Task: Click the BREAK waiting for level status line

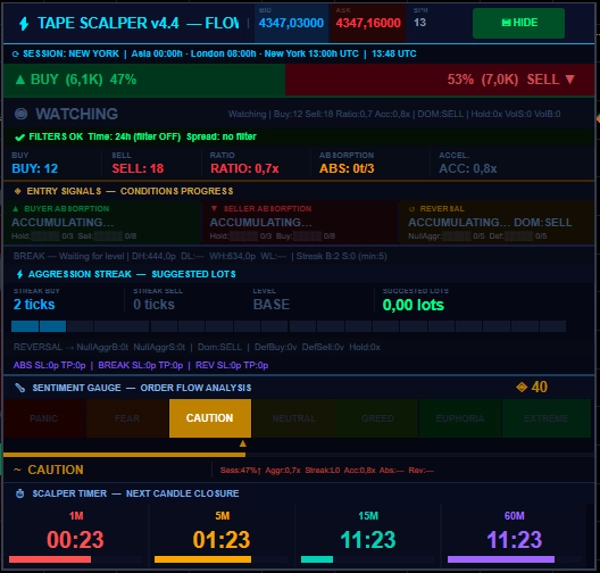Action: click(200, 256)
